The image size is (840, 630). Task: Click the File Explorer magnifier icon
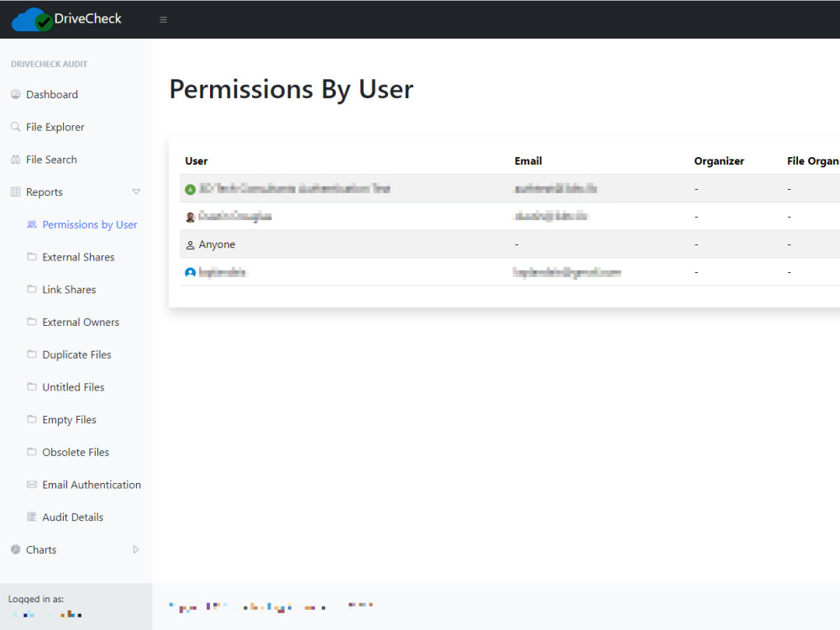coord(15,127)
